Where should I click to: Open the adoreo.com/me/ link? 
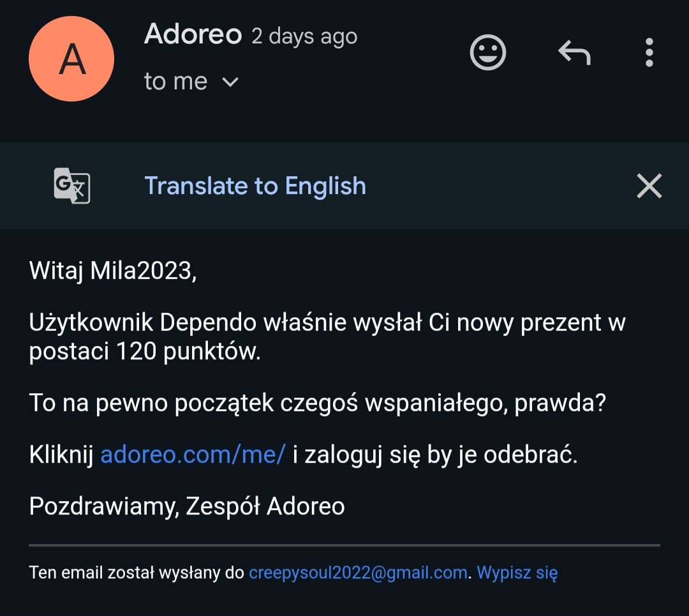pos(193,455)
